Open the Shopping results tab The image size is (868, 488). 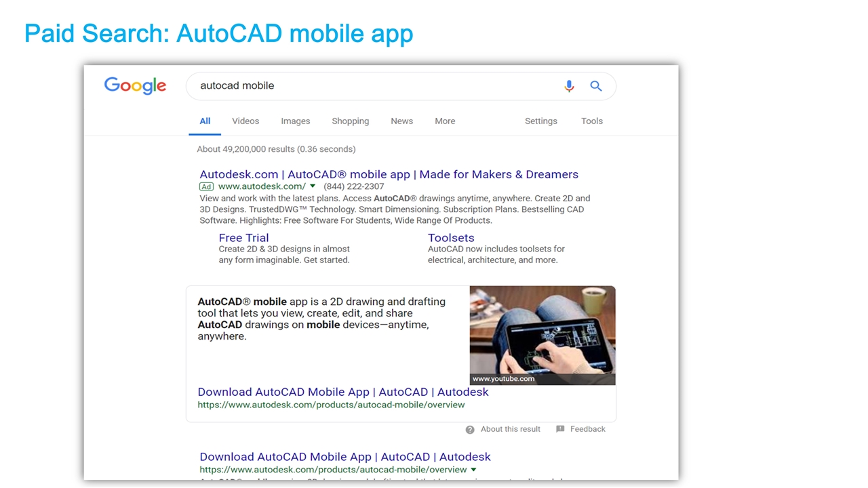(x=351, y=121)
